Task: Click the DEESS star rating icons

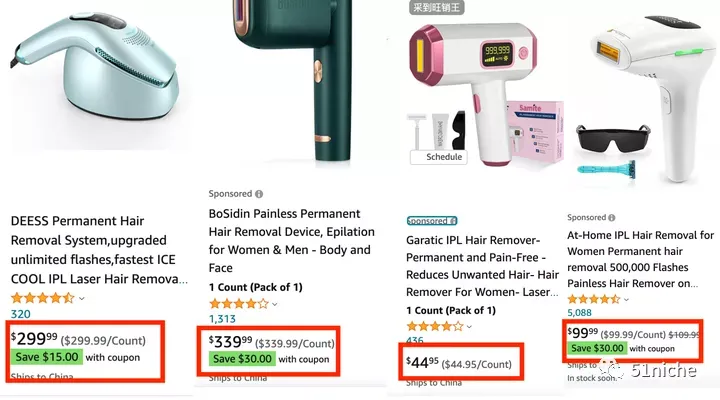Action: pyautogui.click(x=42, y=298)
